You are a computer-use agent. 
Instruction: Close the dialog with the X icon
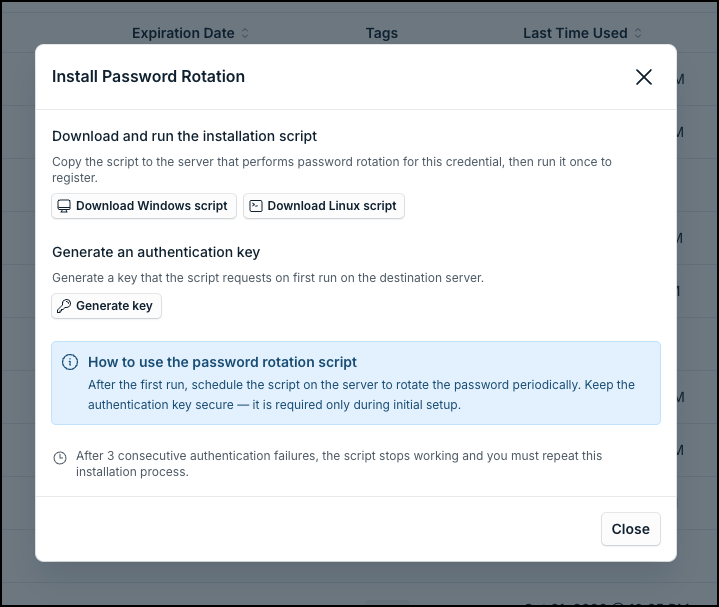644,77
